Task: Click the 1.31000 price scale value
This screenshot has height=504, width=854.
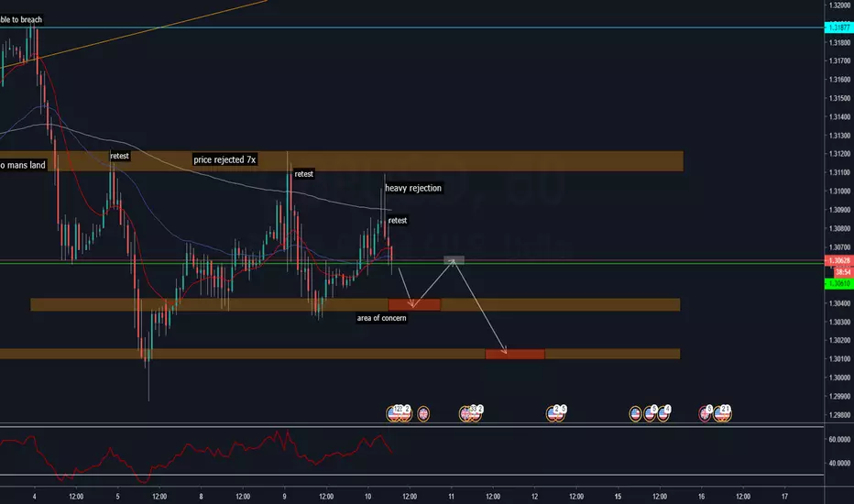Action: (839, 192)
